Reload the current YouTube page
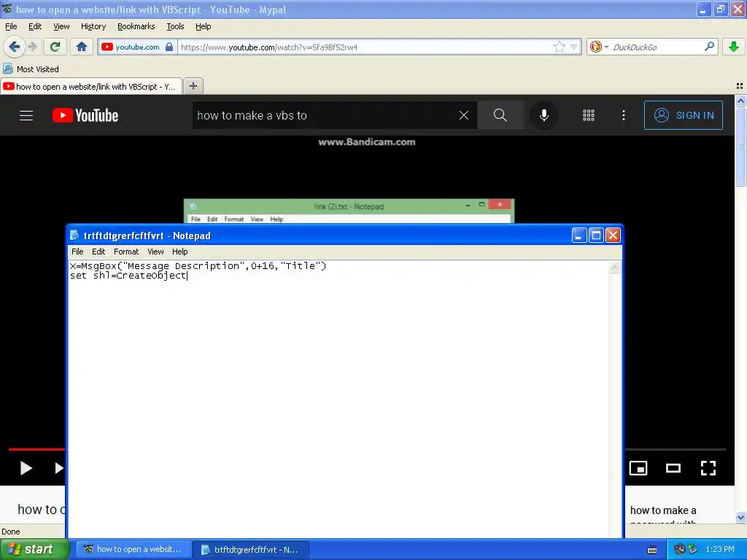The height and width of the screenshot is (560, 747). [x=55, y=47]
